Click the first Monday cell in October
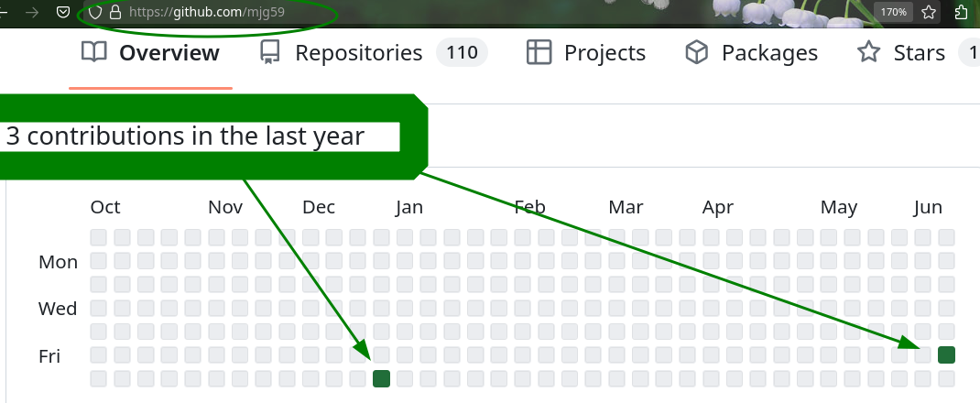Screen dimensions: 980x403 click(99, 260)
